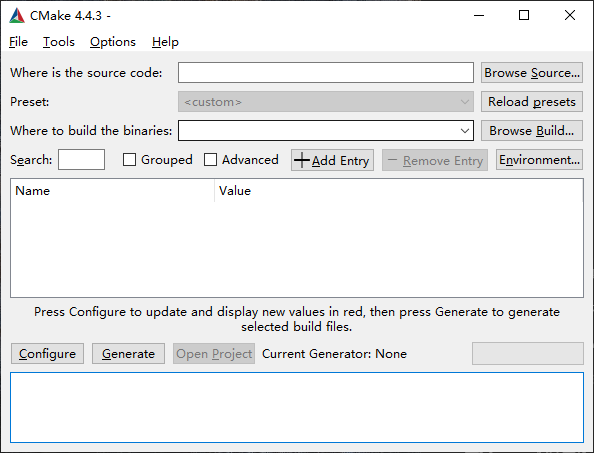
Task: Focus the Search input field
Action: (81, 159)
